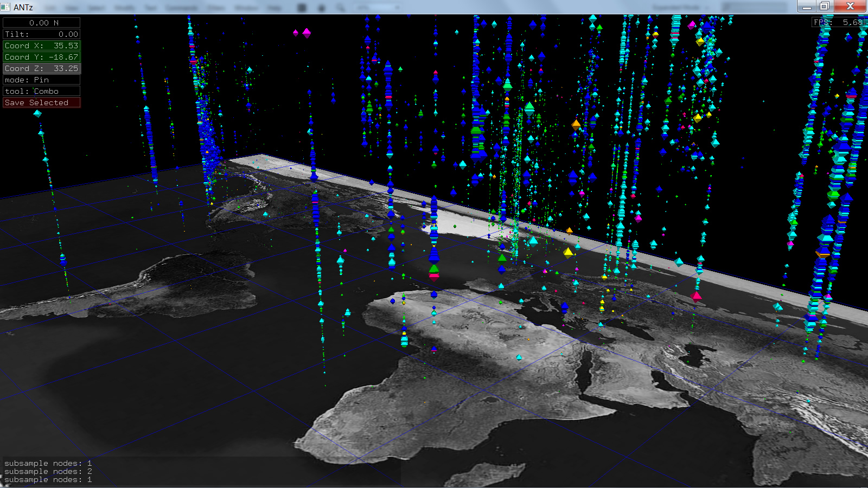Screen dimensions: 868x488
Task: Click the 0.00 N compass heading readout
Action: (41, 23)
